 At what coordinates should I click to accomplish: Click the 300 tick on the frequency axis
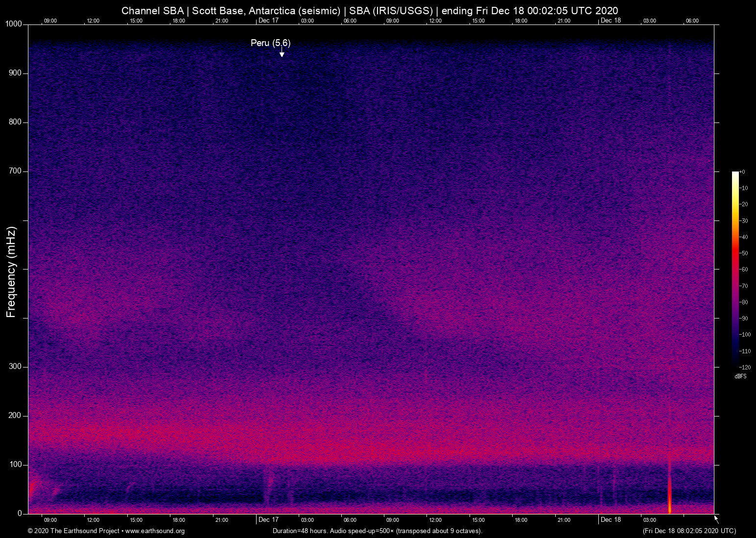pyautogui.click(x=15, y=367)
